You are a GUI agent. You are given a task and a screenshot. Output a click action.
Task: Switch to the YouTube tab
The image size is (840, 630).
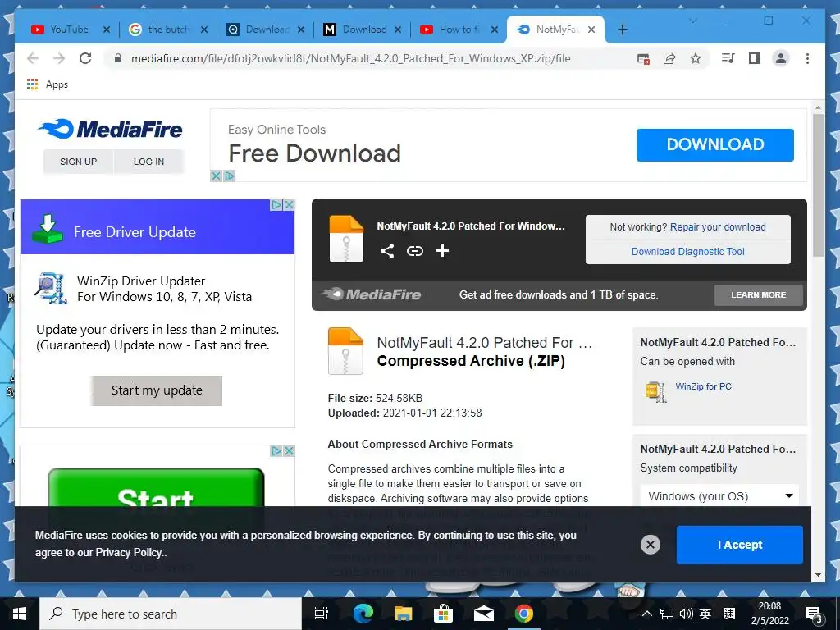(x=69, y=30)
